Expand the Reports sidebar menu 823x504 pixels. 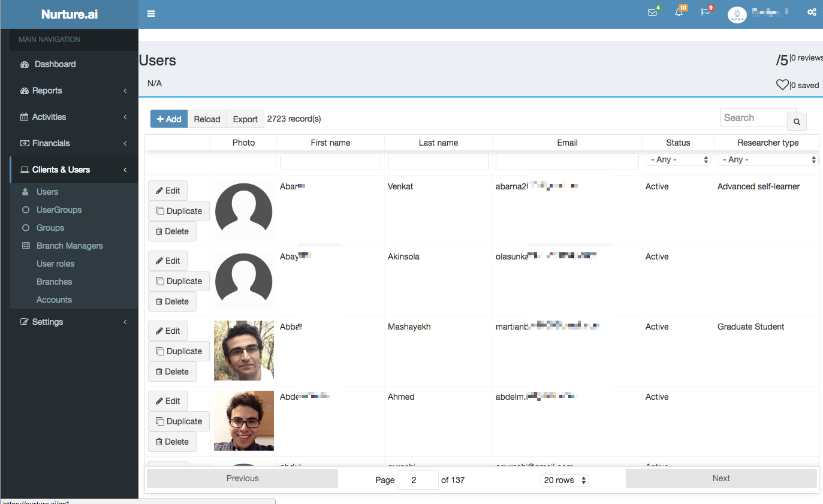click(x=47, y=90)
